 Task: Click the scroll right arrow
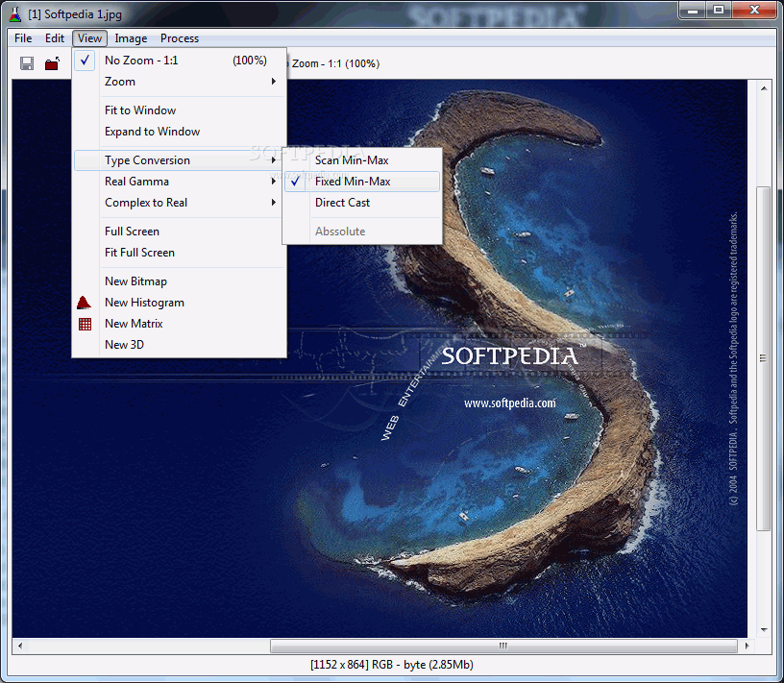coord(747,646)
